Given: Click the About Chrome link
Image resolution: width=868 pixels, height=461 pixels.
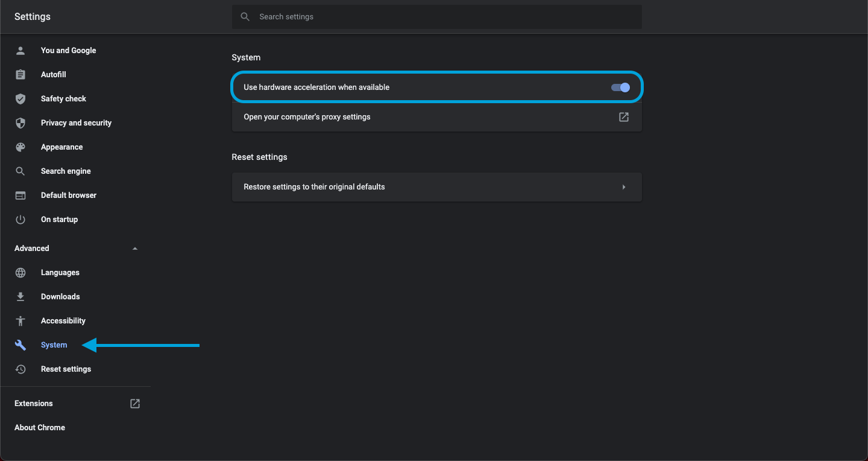Looking at the screenshot, I should tap(39, 427).
